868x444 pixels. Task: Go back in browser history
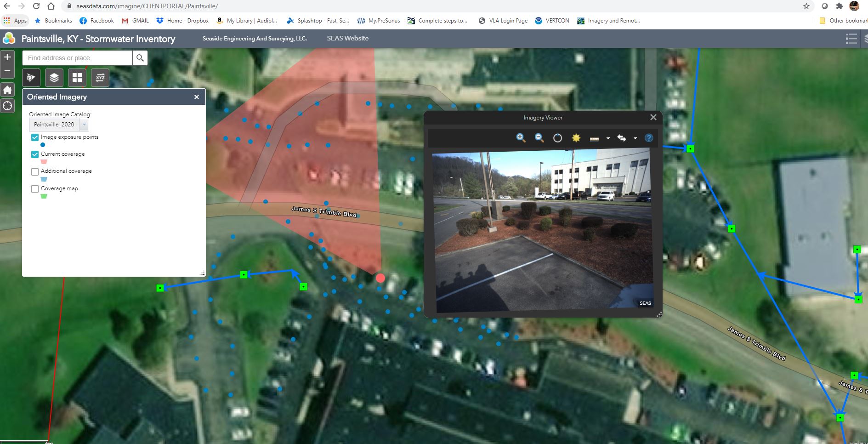tap(7, 6)
